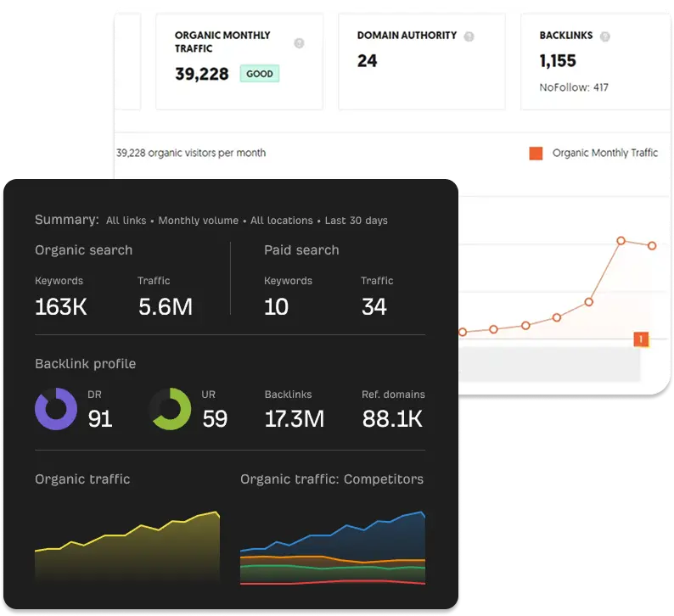Click paid traffic value 34
Viewport: 674px width, 616px height.
374,306
